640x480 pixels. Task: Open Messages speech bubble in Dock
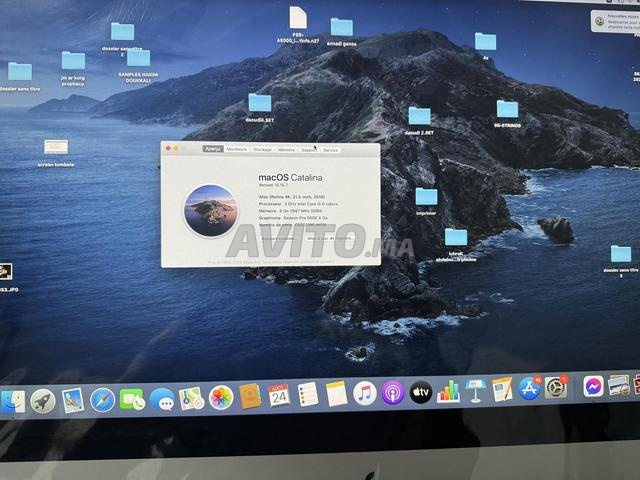tap(162, 398)
